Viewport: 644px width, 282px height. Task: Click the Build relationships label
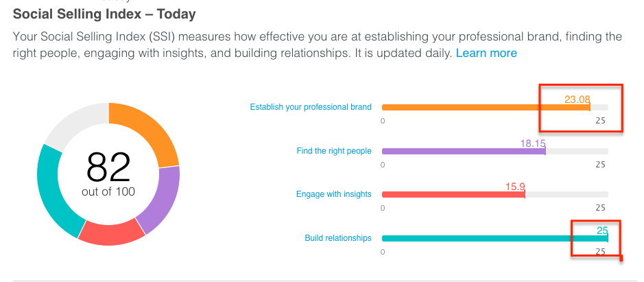pyautogui.click(x=338, y=238)
